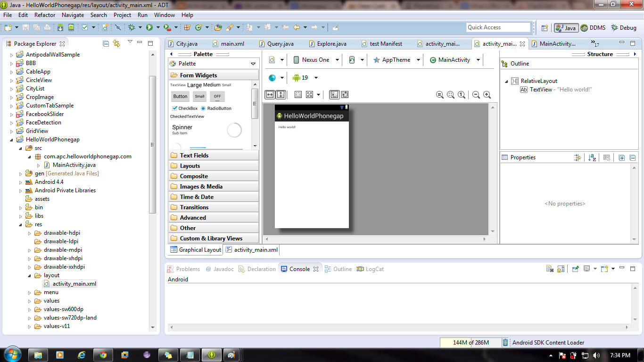Click the dotted-square layout toggle
Image resolution: width=644 pixels, height=362 pixels.
[298, 95]
